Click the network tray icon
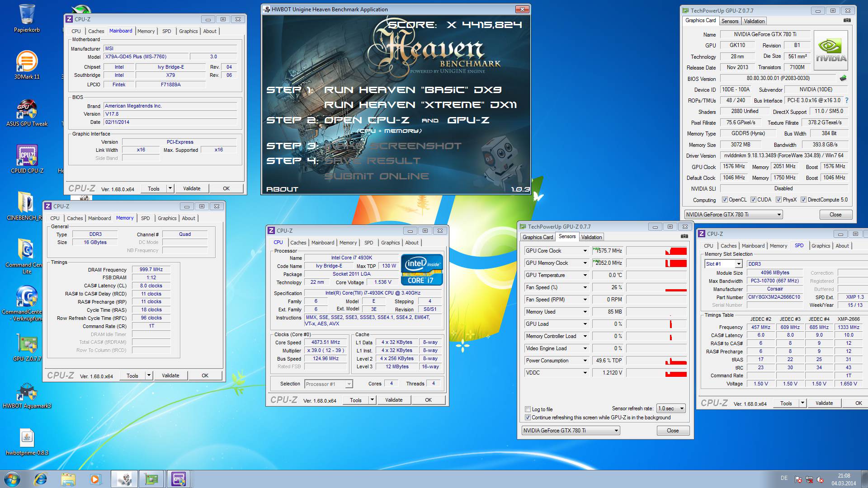This screenshot has height=488, width=868. [809, 480]
